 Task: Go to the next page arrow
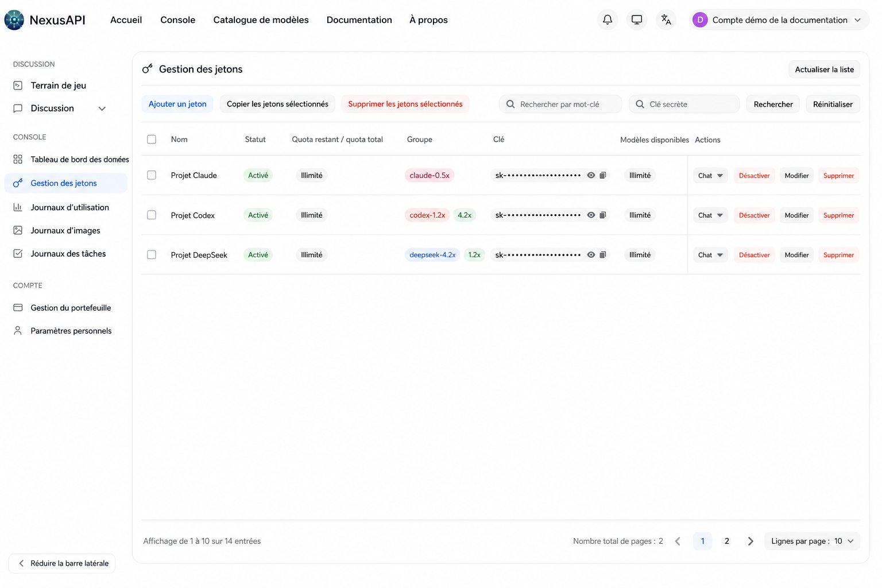tap(751, 541)
